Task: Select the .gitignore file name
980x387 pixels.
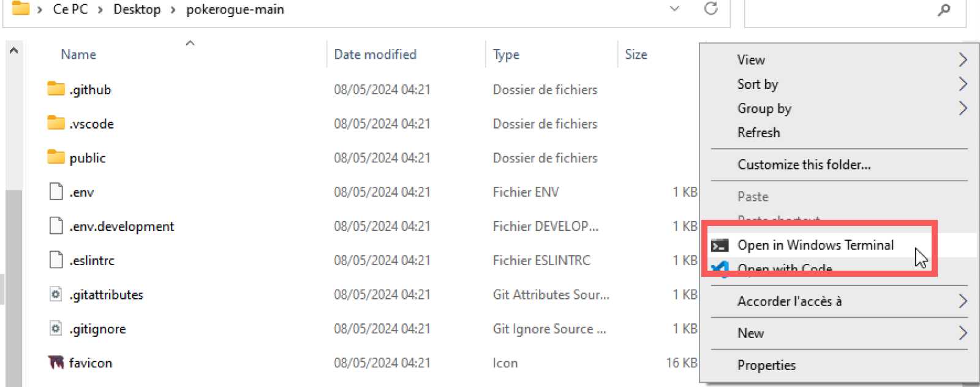Action: tap(97, 329)
